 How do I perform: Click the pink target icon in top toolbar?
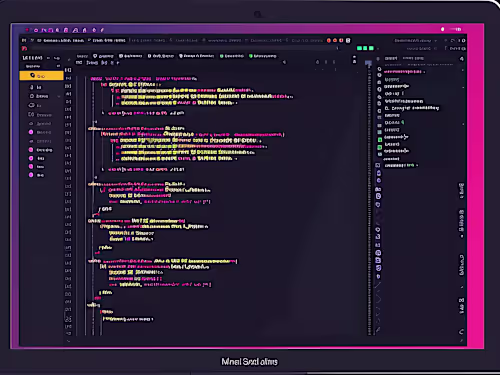(36, 30)
